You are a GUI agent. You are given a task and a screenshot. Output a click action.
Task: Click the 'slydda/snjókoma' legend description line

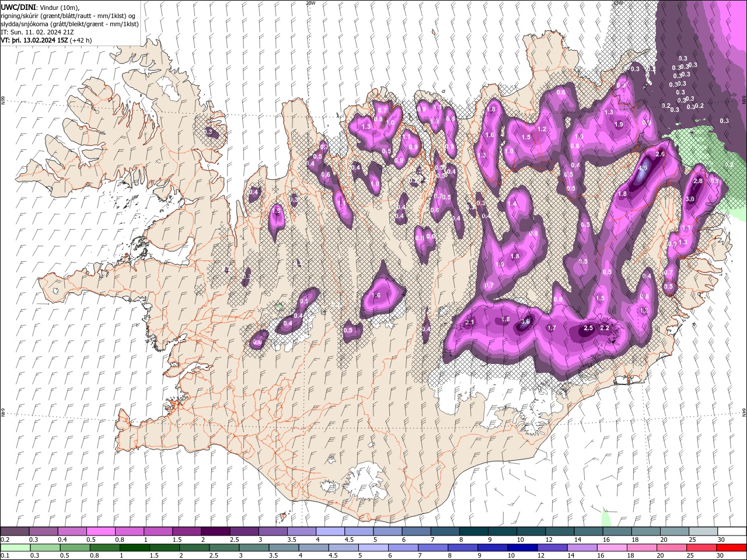[70, 24]
